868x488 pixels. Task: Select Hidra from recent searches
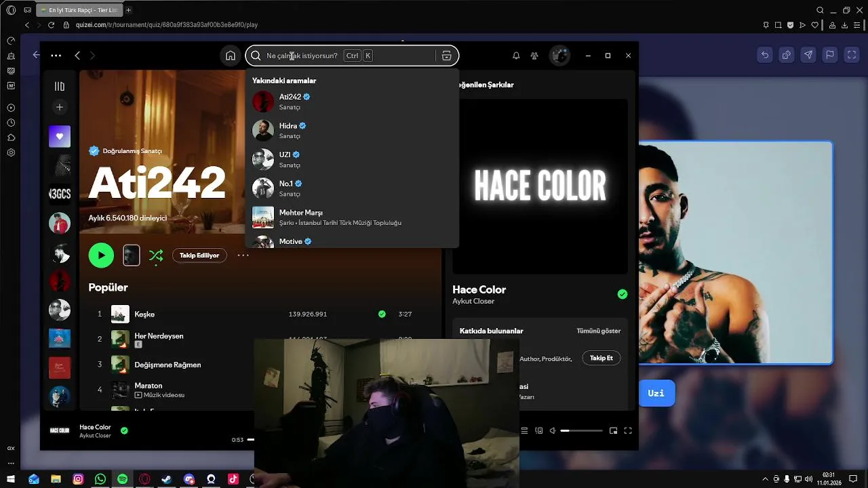(352, 130)
